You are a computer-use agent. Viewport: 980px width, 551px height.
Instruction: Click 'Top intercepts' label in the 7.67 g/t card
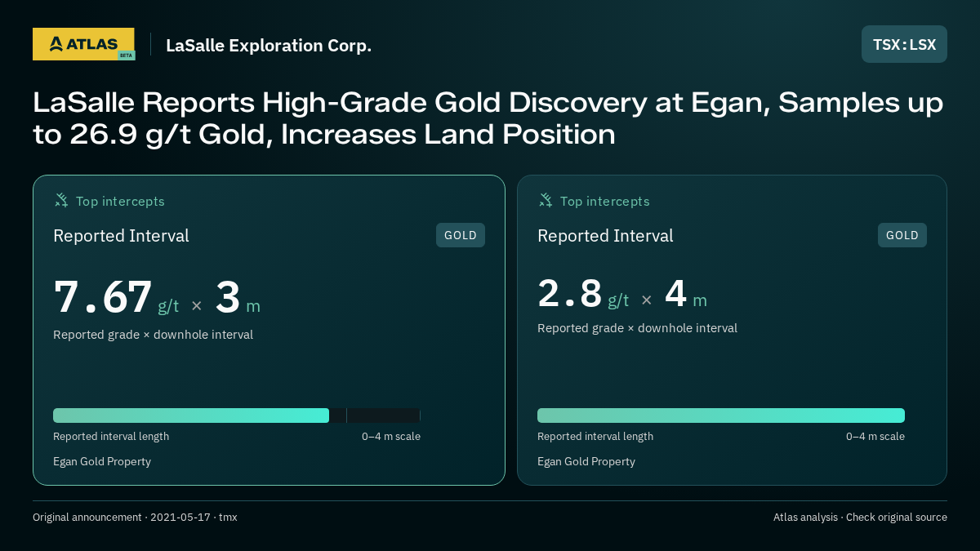120,201
